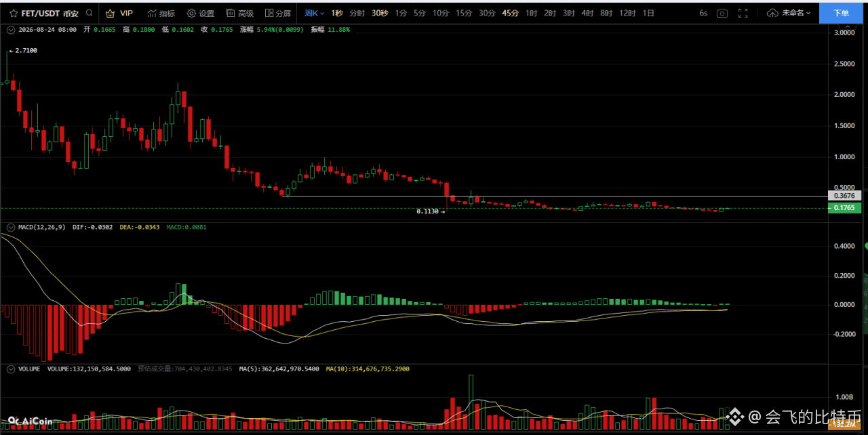Switch to 分屏 split-screen layout
868x435 pixels.
coord(278,13)
